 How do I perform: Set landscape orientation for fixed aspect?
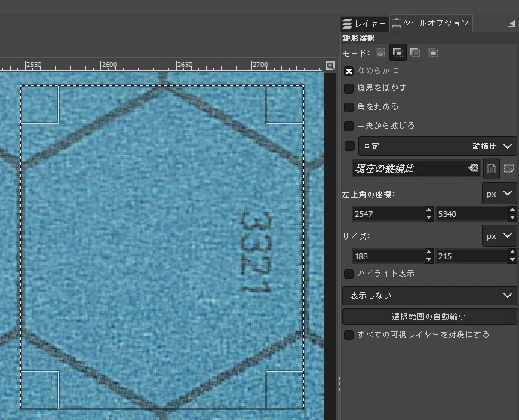[508, 168]
